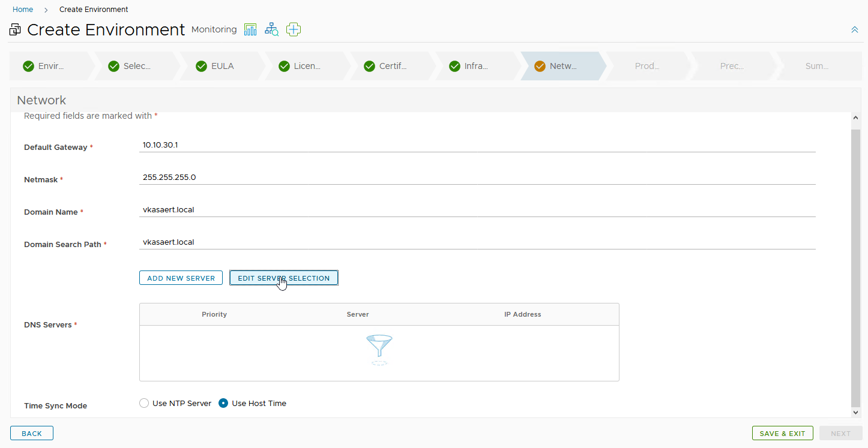
Task: Click the bar chart monitoring icon
Action: point(250,29)
